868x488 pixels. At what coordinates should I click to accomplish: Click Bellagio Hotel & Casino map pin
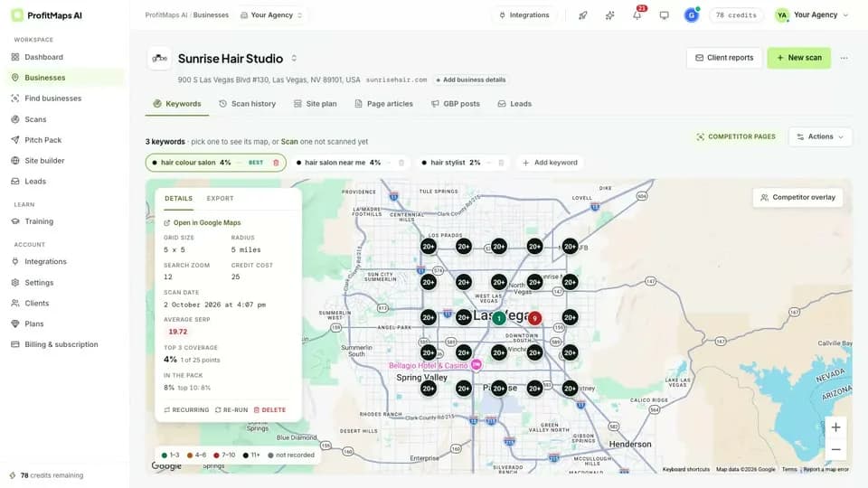tap(476, 364)
